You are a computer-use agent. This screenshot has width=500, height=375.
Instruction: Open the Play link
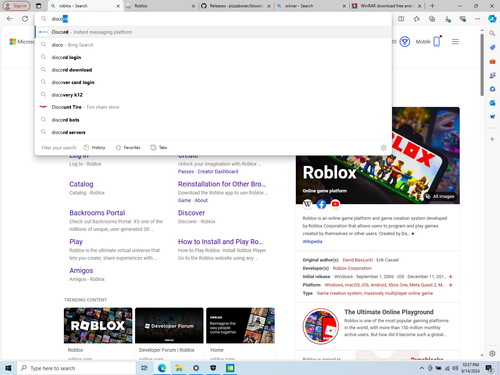pos(76,242)
